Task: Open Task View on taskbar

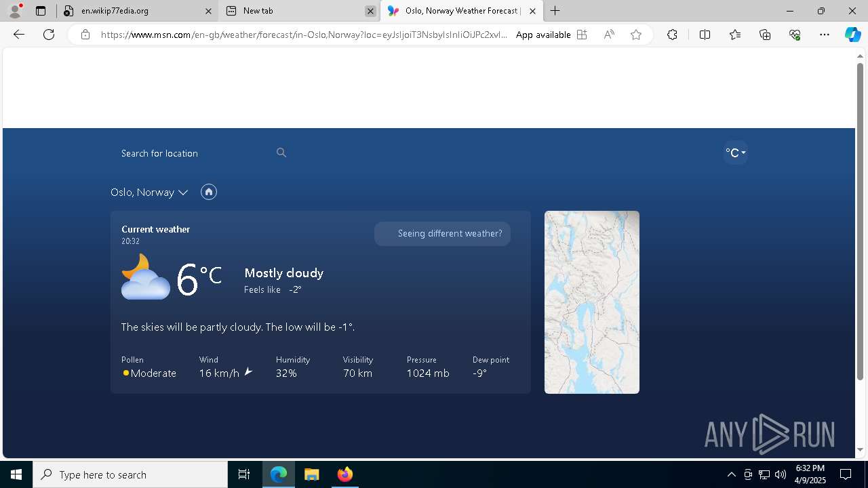Action: point(244,474)
